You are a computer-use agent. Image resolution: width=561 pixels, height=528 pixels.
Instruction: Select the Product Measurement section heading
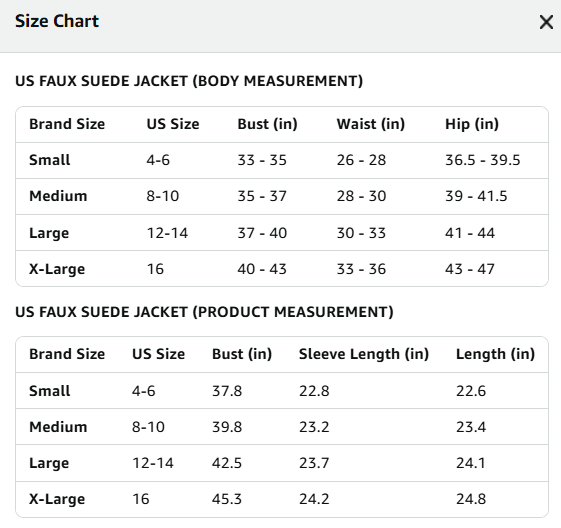(x=204, y=312)
